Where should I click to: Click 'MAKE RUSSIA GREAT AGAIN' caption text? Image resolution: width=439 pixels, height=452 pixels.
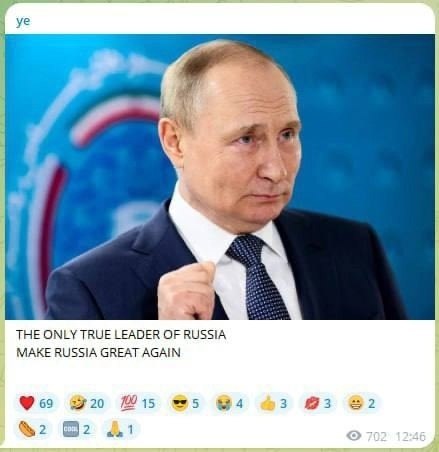coord(98,352)
